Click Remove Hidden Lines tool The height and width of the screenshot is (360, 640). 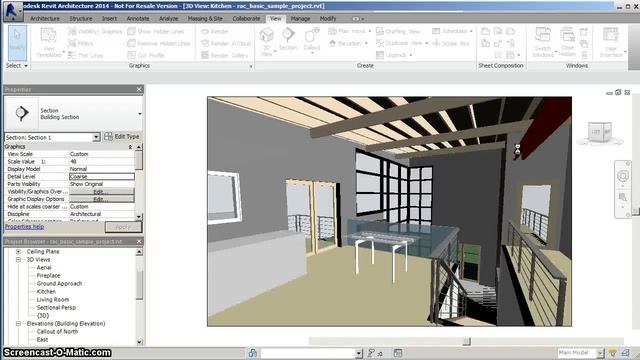point(159,43)
